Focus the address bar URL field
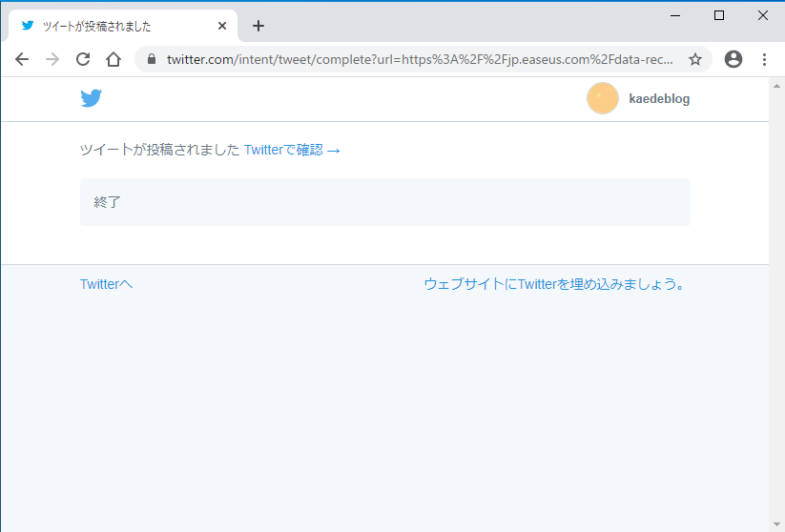The height and width of the screenshot is (532, 785). point(420,59)
